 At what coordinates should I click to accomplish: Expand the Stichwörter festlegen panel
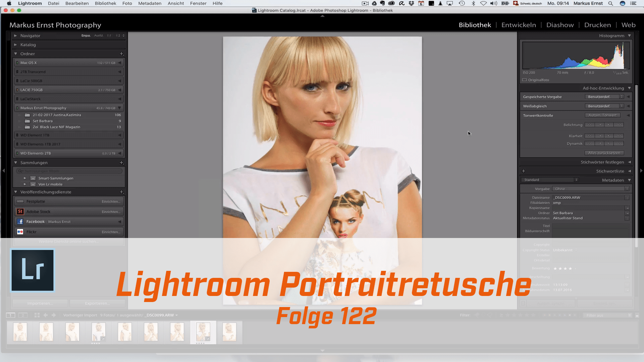coord(630,162)
